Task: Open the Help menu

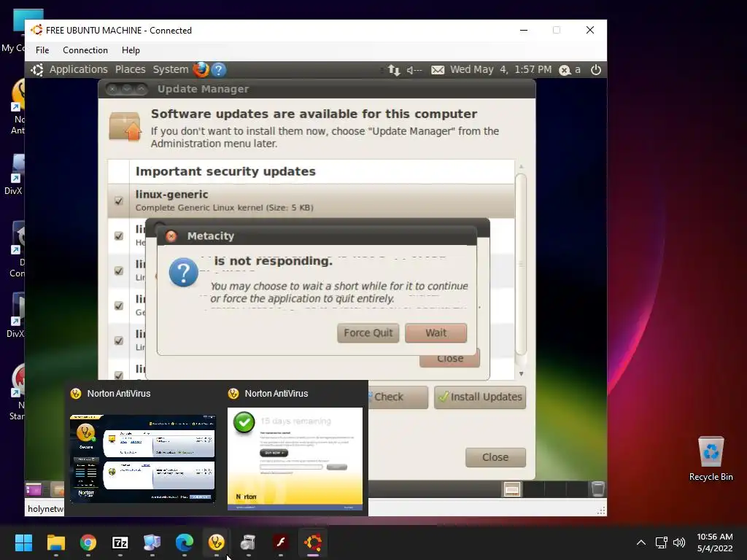Action: [x=131, y=50]
